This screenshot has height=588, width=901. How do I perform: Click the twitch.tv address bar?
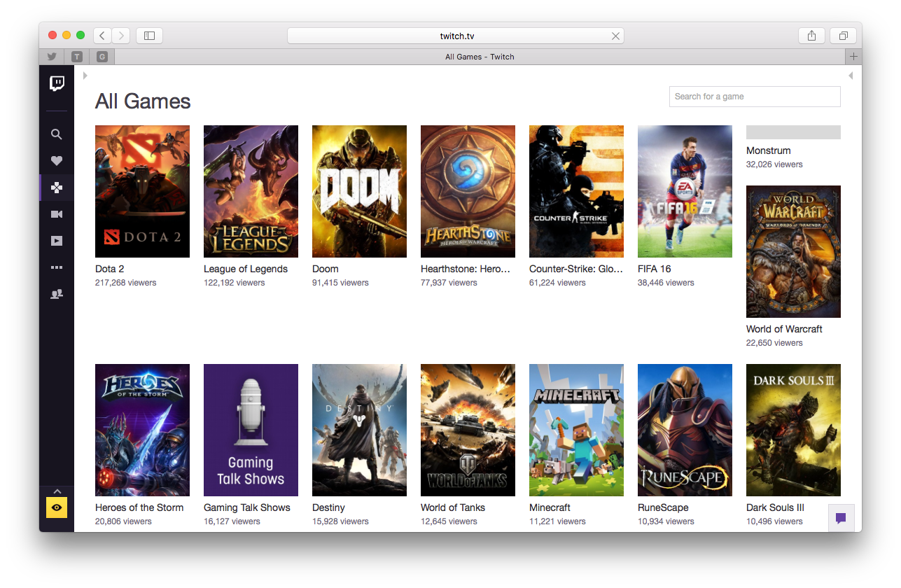[x=456, y=36]
